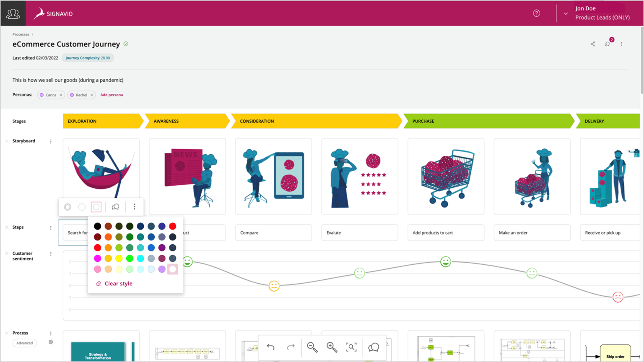644x362 pixels.
Task: Expand the user account dropdown for Jon Doe
Action: coord(565,13)
